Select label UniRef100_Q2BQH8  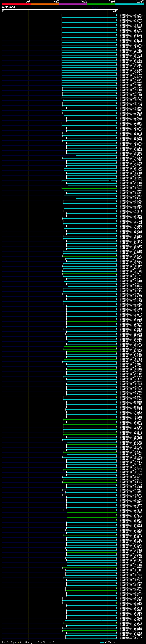pyautogui.click(x=131, y=186)
